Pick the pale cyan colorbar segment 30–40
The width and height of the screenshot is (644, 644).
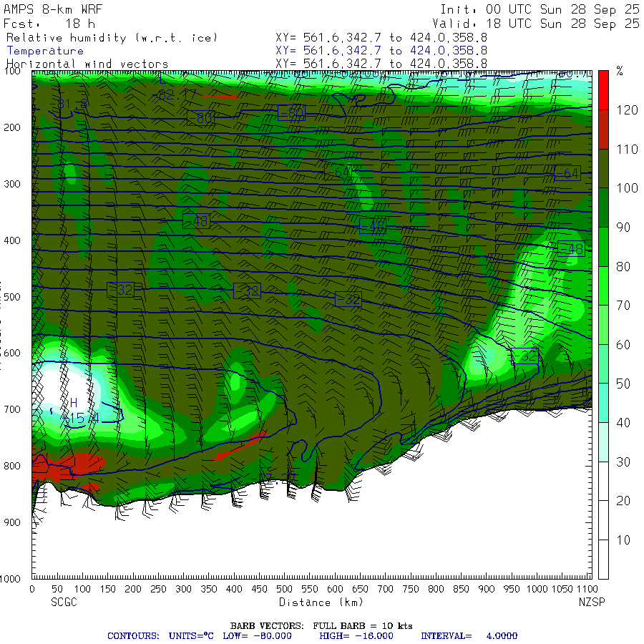[603, 442]
